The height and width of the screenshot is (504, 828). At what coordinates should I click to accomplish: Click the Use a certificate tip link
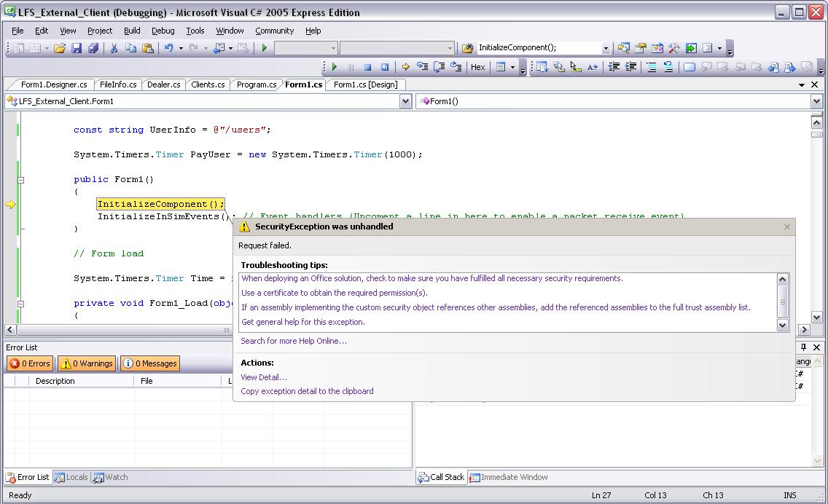click(335, 293)
